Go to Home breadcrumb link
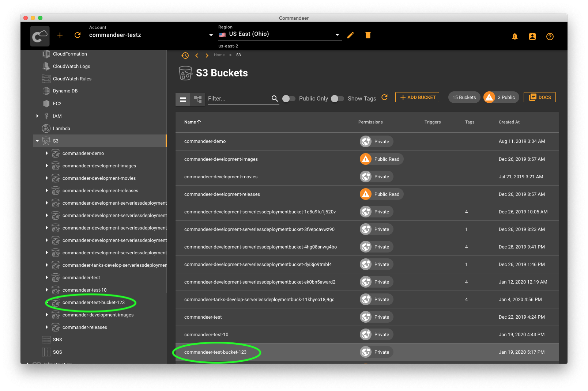 pyautogui.click(x=219, y=55)
